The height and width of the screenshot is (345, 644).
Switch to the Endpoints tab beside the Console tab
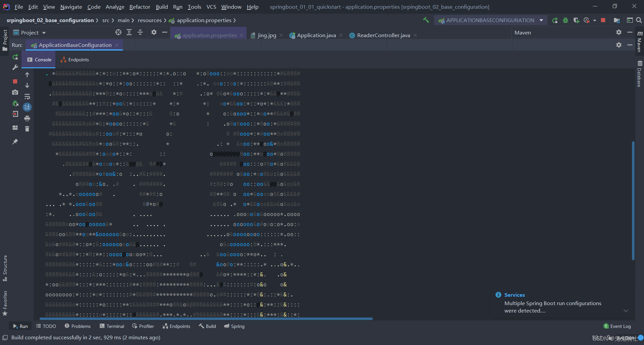tap(74, 60)
